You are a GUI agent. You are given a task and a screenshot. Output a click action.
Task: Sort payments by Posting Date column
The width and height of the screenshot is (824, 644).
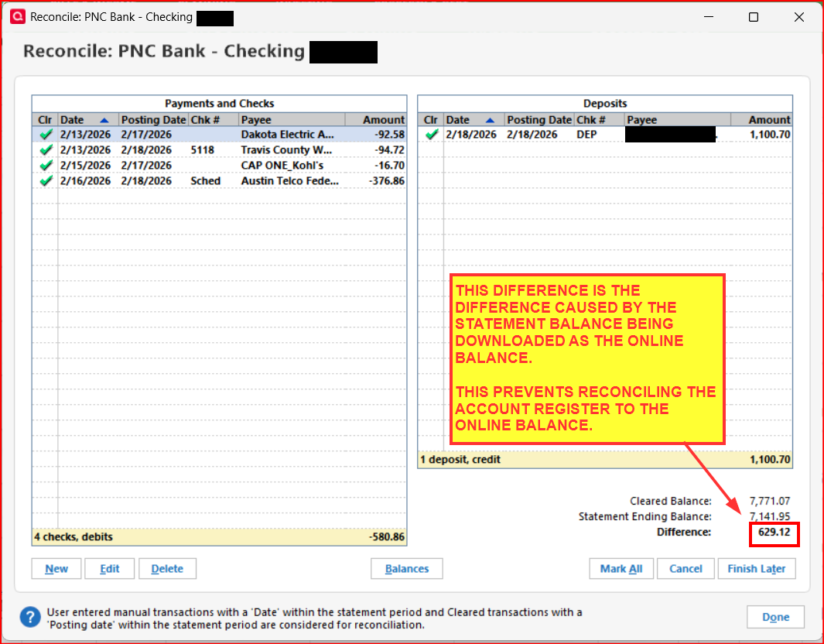[153, 120]
